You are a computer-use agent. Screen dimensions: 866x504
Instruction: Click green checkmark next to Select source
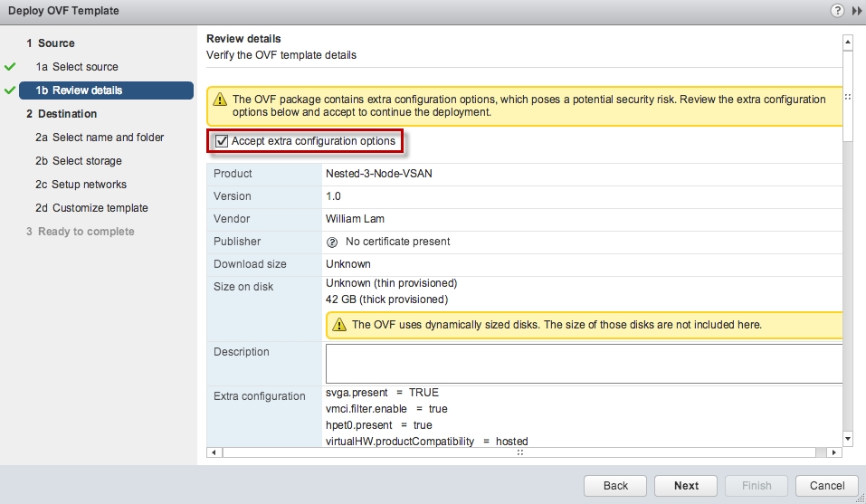[10, 67]
